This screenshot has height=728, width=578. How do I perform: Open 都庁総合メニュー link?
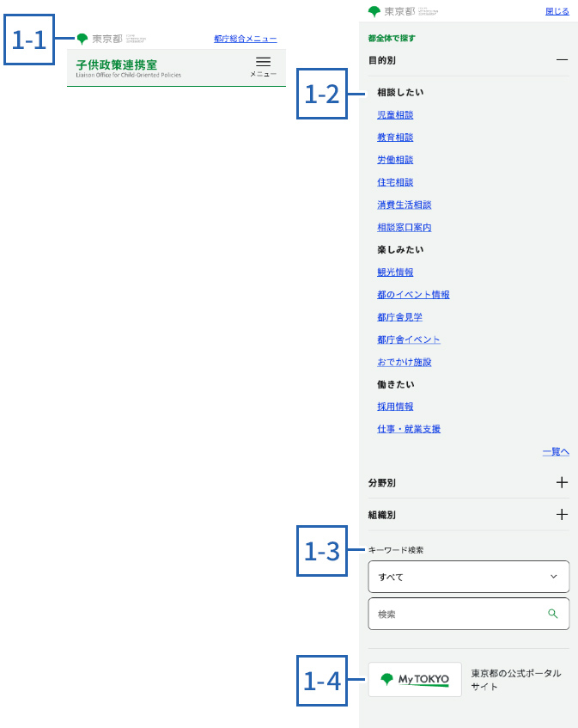pos(245,39)
